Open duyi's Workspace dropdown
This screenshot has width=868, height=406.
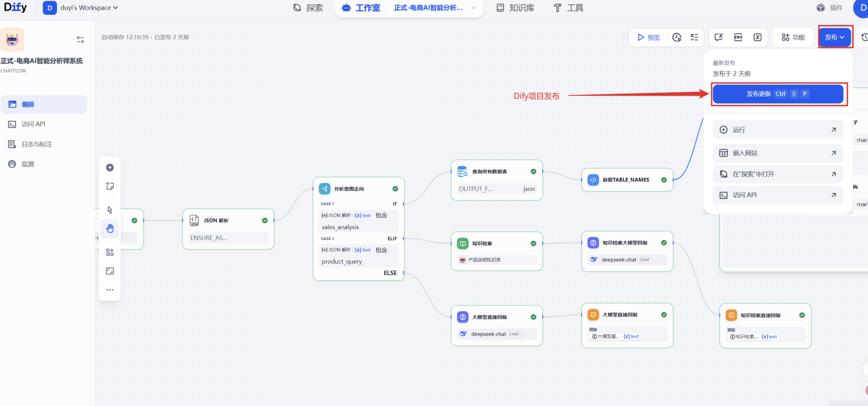pos(81,8)
